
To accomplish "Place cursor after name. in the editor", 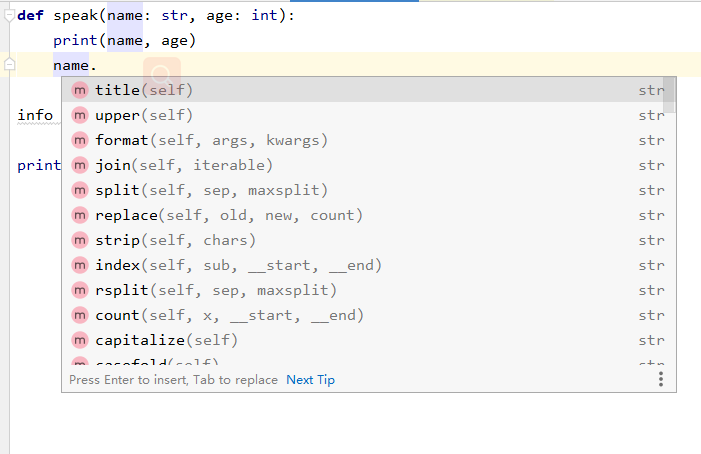I will pyautogui.click(x=98, y=65).
